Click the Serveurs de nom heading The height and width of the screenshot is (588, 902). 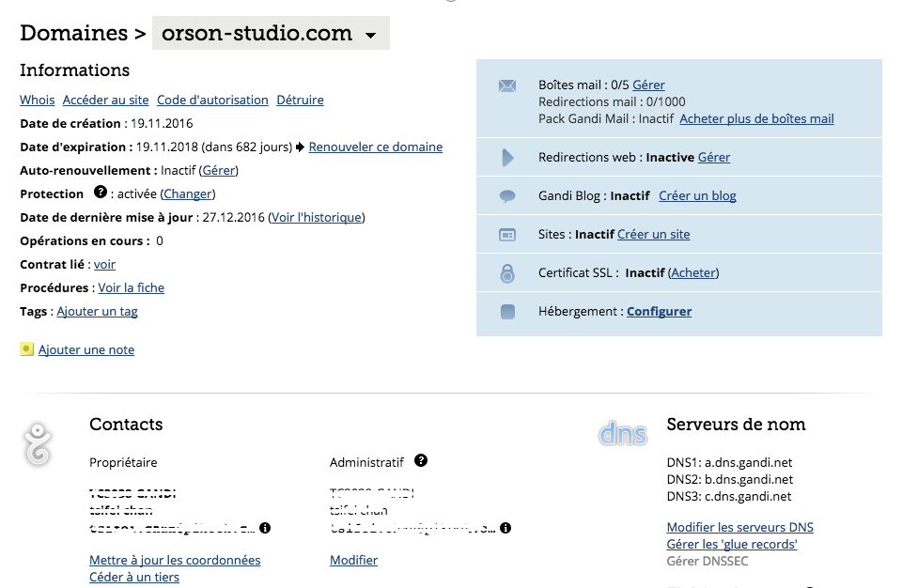(736, 425)
